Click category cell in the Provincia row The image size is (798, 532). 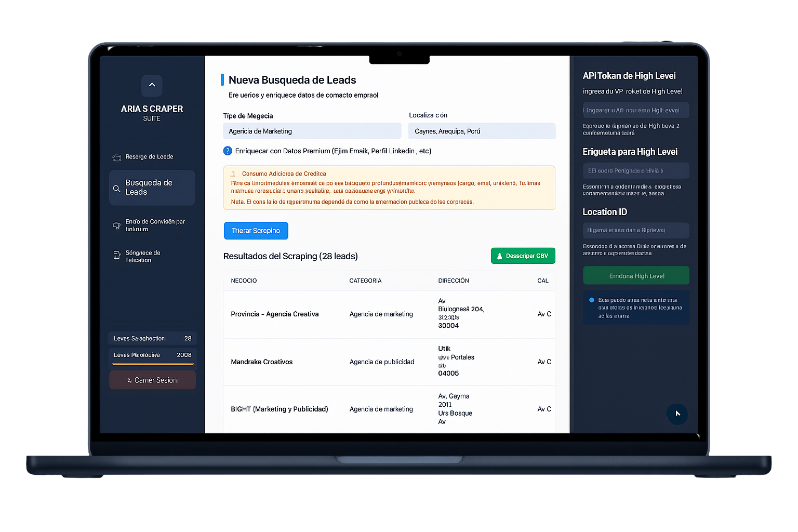(x=381, y=314)
